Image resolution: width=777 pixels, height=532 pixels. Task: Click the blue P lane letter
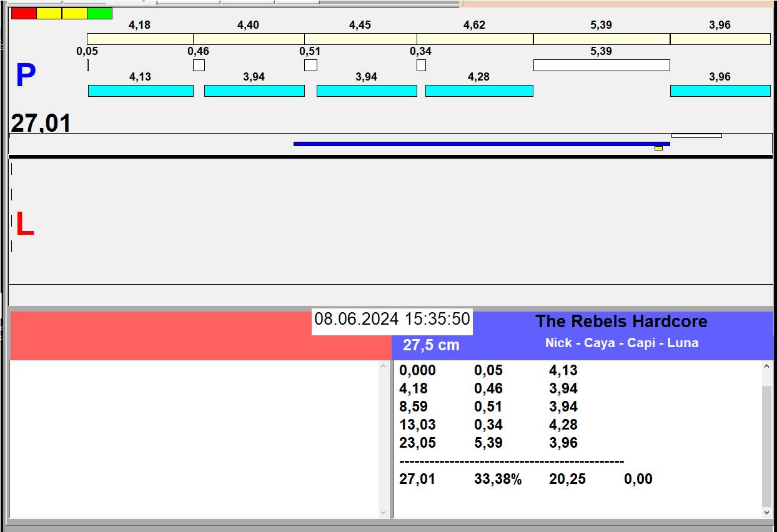pos(26,76)
